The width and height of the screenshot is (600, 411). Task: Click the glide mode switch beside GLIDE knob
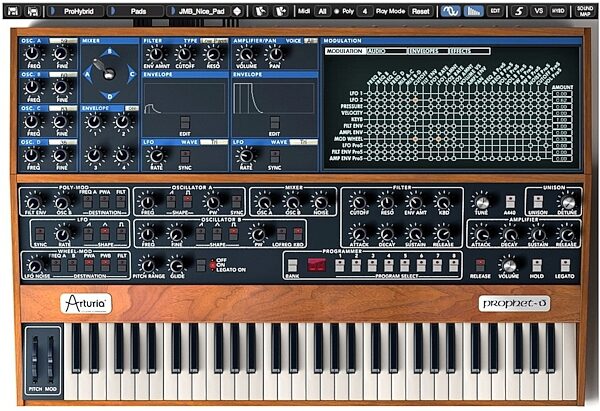(x=201, y=265)
